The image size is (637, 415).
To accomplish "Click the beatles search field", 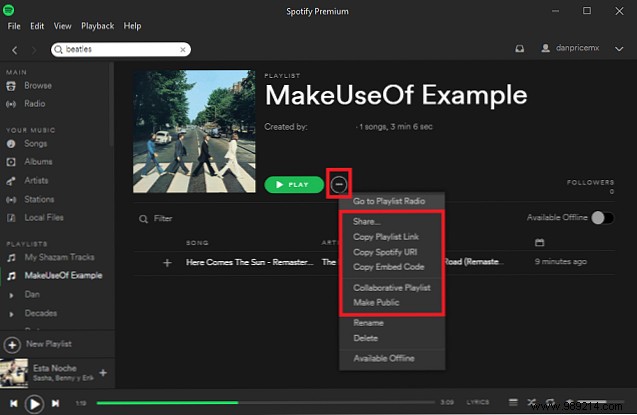I will [121, 49].
